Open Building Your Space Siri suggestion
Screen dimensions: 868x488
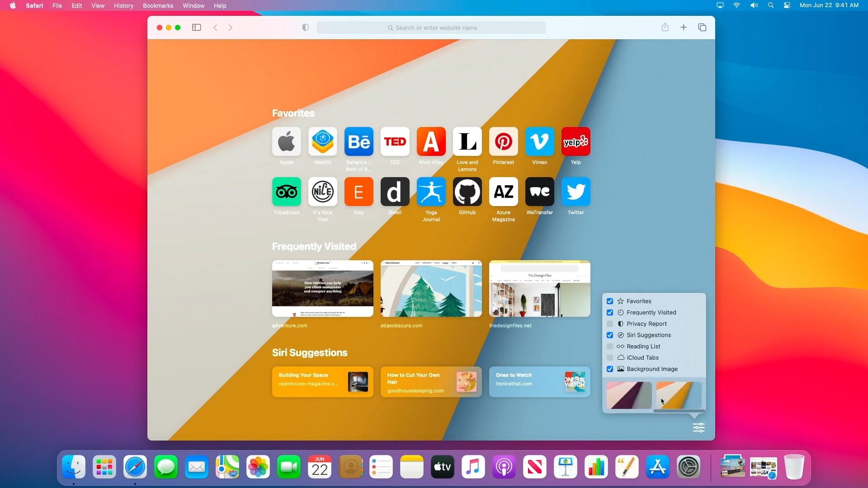[323, 382]
